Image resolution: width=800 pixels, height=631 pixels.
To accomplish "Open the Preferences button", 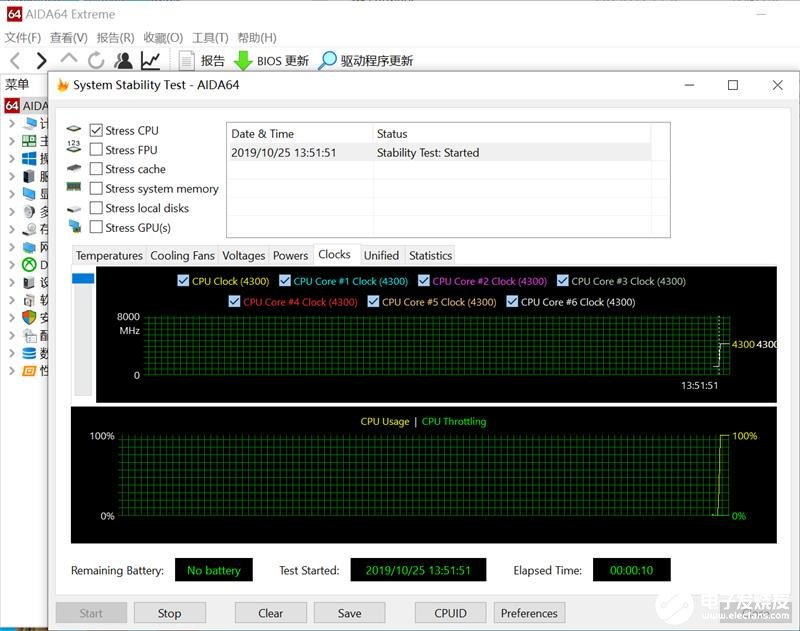I will 529,613.
